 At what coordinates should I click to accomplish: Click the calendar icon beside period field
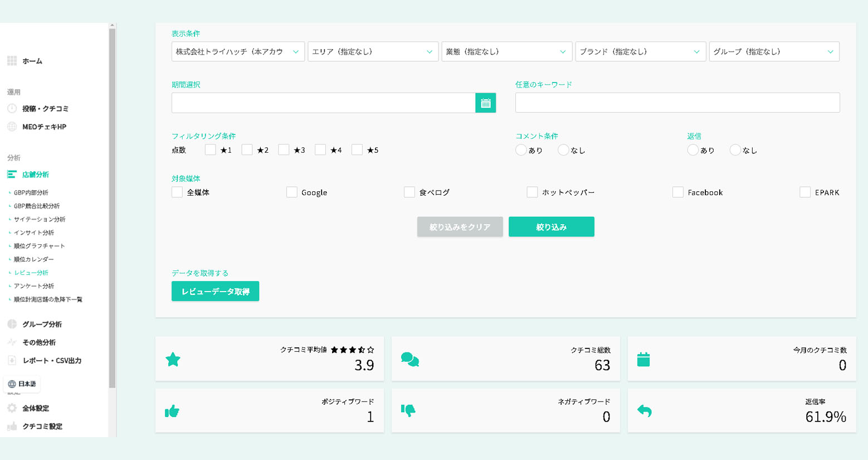pyautogui.click(x=485, y=103)
